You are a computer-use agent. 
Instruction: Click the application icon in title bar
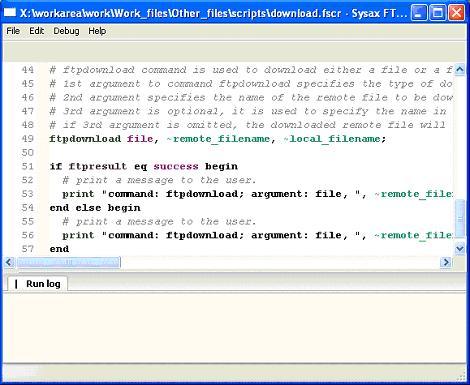coord(10,13)
